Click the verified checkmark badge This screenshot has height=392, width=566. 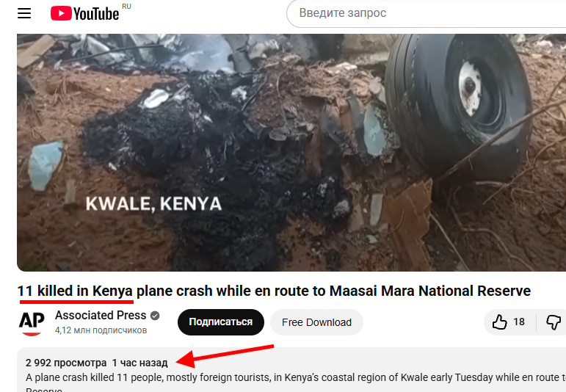coord(155,316)
